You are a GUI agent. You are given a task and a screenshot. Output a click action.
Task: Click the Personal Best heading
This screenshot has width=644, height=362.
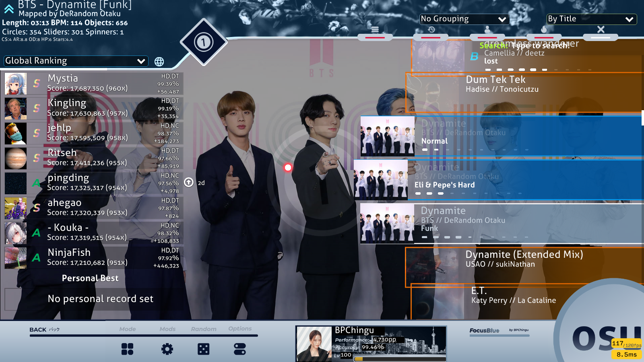[90, 278]
